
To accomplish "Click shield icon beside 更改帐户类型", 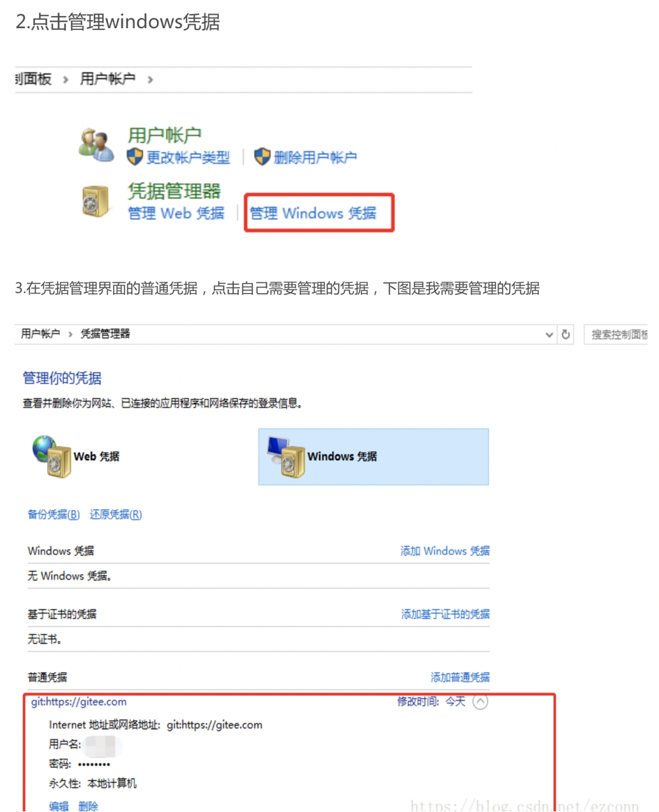I will click(x=134, y=156).
